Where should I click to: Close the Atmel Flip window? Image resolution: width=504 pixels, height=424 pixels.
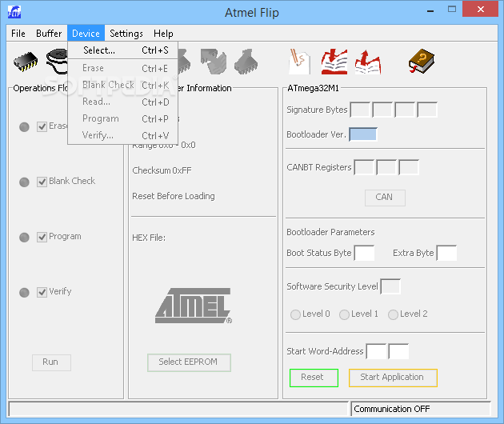click(x=481, y=9)
